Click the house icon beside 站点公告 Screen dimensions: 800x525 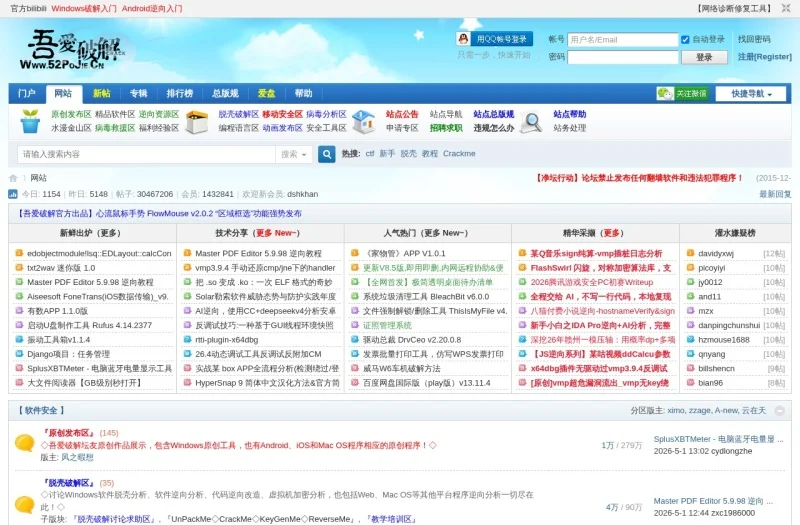(x=364, y=121)
